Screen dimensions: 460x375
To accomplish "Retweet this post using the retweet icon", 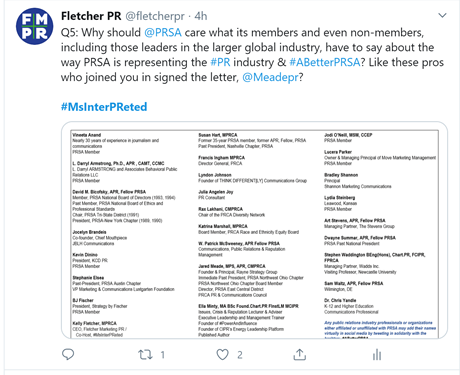I will click(145, 355).
